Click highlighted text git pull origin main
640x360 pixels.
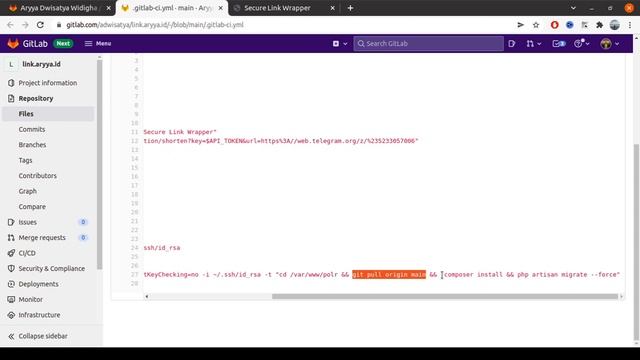(x=389, y=275)
